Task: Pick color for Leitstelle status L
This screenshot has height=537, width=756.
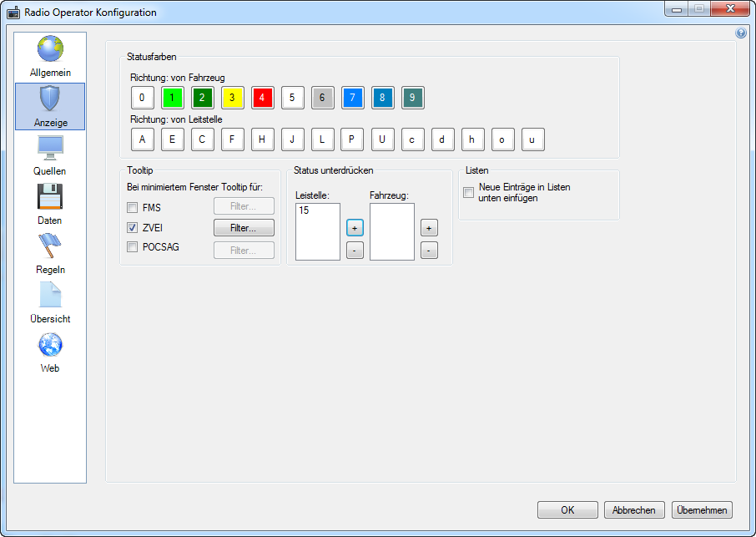Action: 323,139
